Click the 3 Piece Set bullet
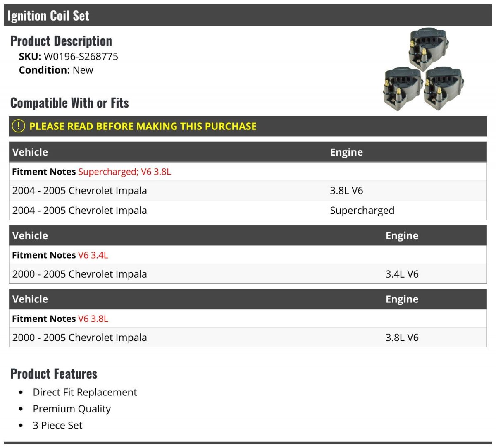Viewport: 496px width, 448px height. click(x=57, y=425)
